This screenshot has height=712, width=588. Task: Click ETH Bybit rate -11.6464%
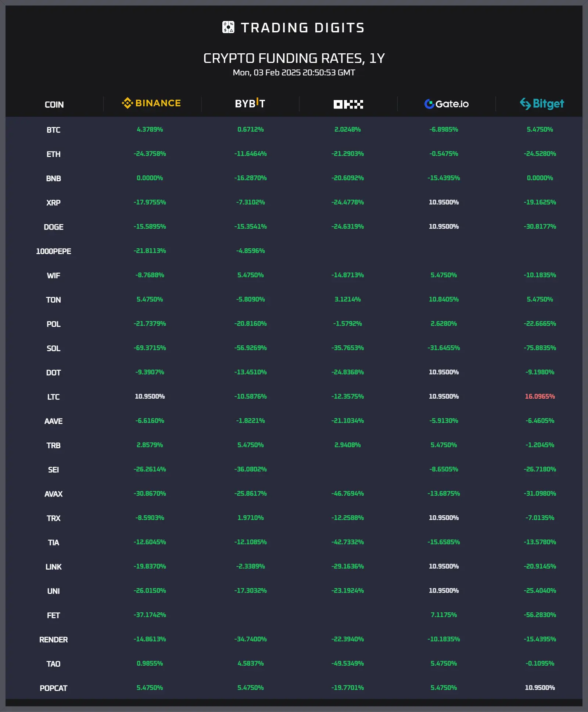(x=251, y=154)
